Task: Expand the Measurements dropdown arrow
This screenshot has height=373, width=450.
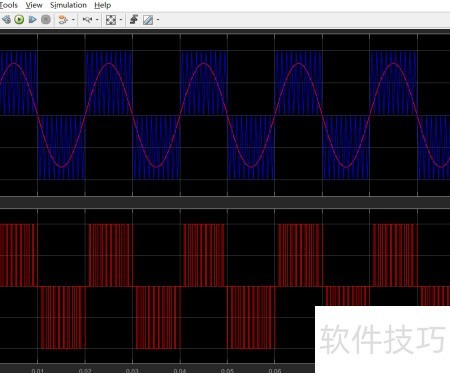Action: pos(158,20)
